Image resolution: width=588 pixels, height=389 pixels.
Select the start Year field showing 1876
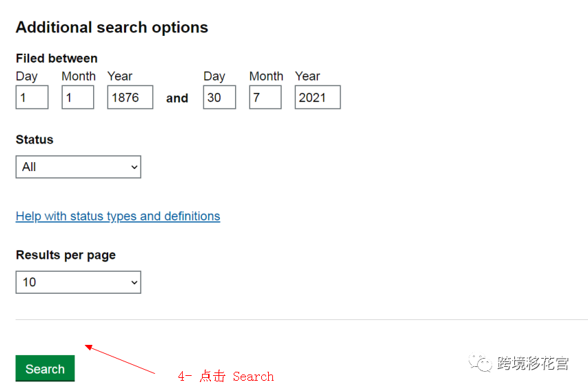(x=130, y=97)
